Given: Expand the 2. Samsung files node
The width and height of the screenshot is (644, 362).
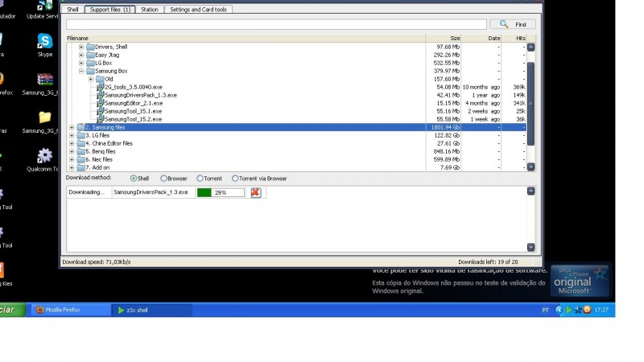Looking at the screenshot, I should pos(72,127).
